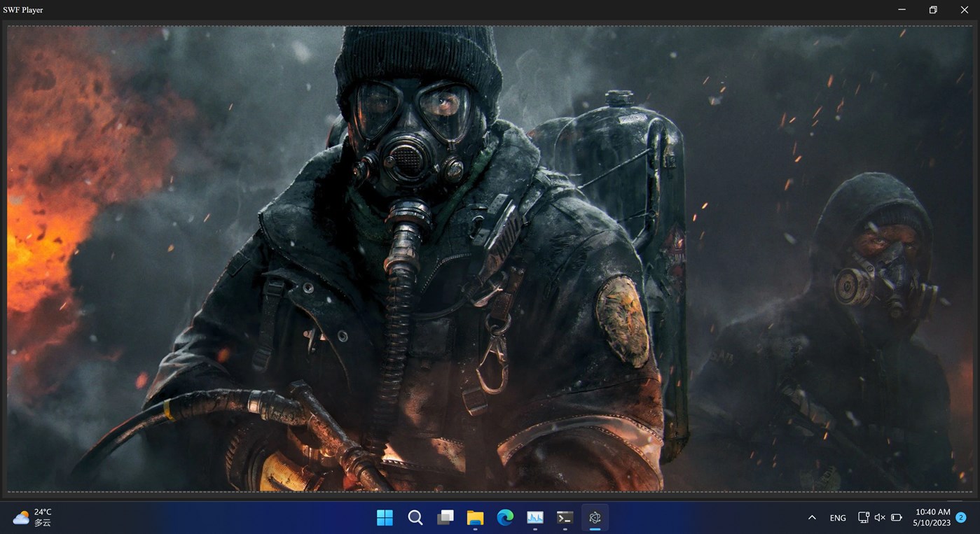Open the Start menu

385,518
